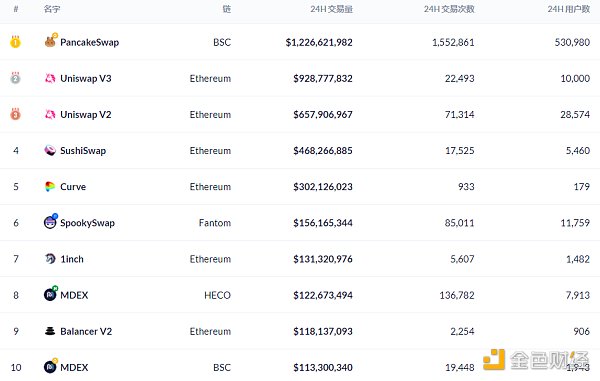Click the Balancer V2 stacked logo icon
The height and width of the screenshot is (381, 600).
click(50, 331)
